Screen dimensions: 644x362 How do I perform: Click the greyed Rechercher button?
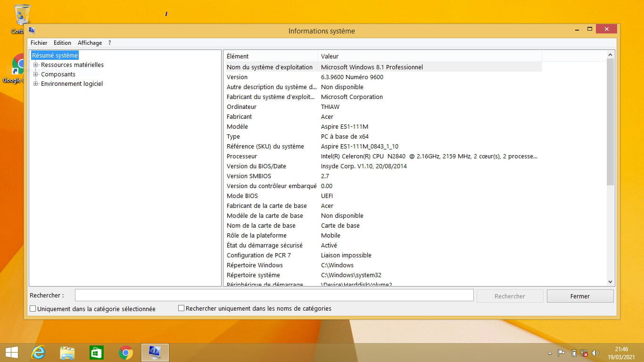[510, 296]
